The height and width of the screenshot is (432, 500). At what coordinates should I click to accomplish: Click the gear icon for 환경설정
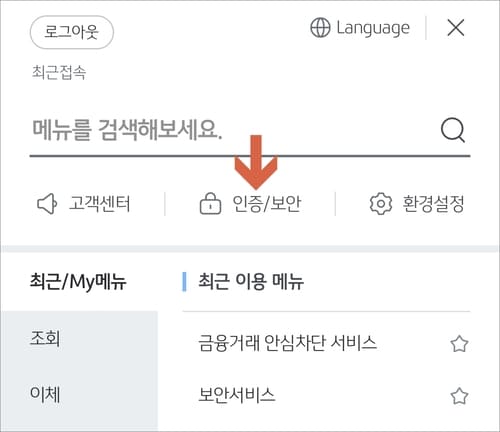381,203
